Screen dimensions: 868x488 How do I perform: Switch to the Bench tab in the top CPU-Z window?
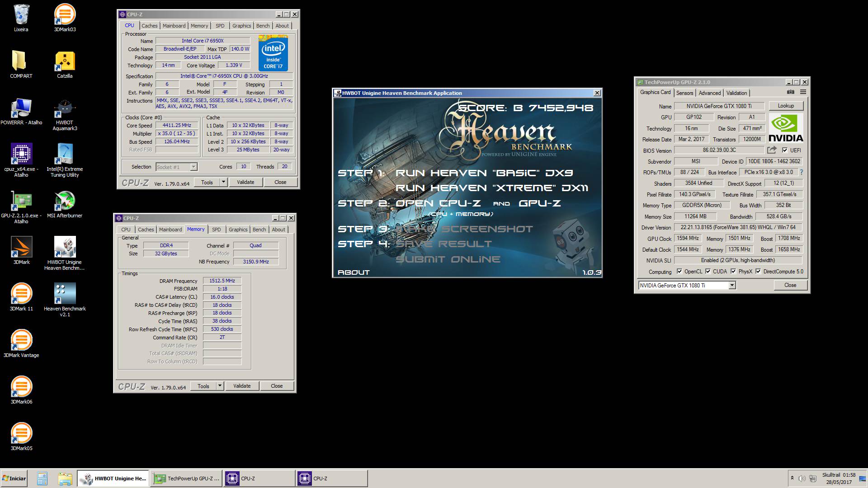[x=263, y=26]
